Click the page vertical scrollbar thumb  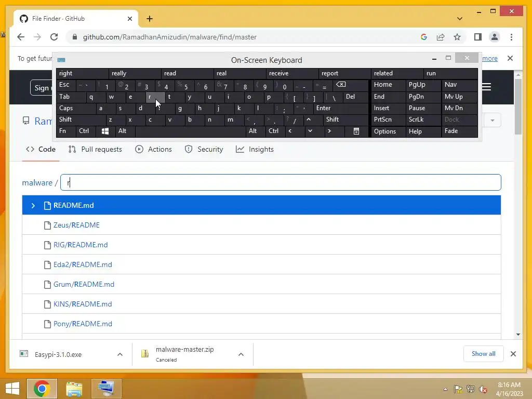[x=518, y=107]
